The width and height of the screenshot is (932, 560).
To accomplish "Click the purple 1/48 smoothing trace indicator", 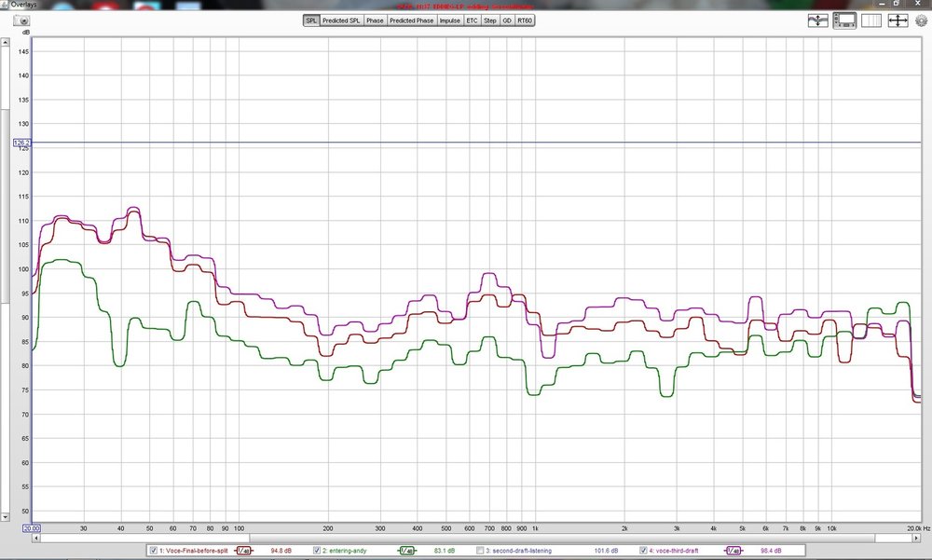I will [x=733, y=551].
